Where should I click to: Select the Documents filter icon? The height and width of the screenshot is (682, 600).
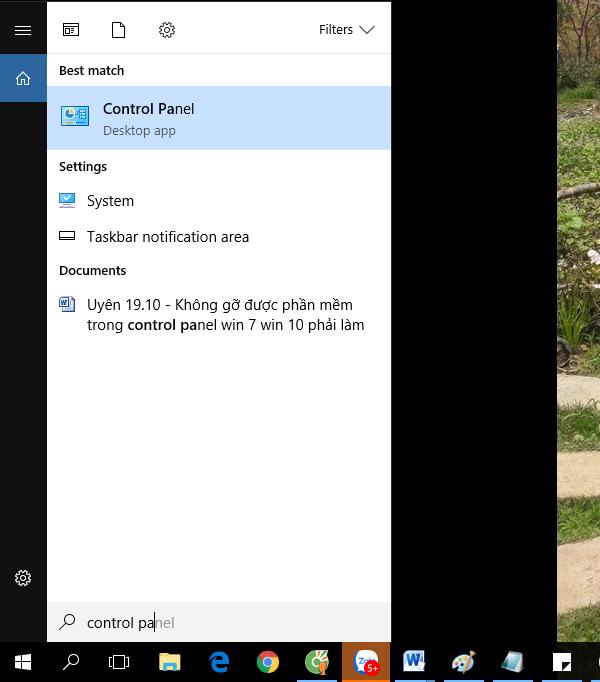pos(119,30)
